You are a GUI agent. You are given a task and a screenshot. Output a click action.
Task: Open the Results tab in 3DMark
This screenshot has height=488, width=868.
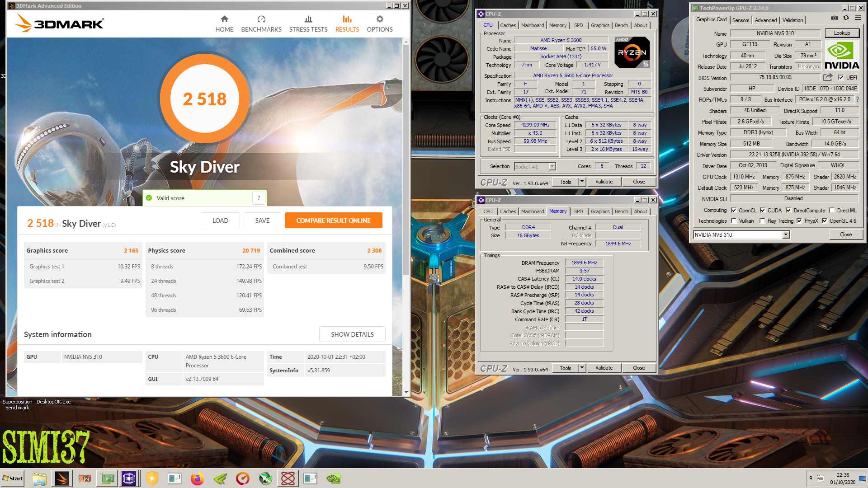[x=347, y=24]
